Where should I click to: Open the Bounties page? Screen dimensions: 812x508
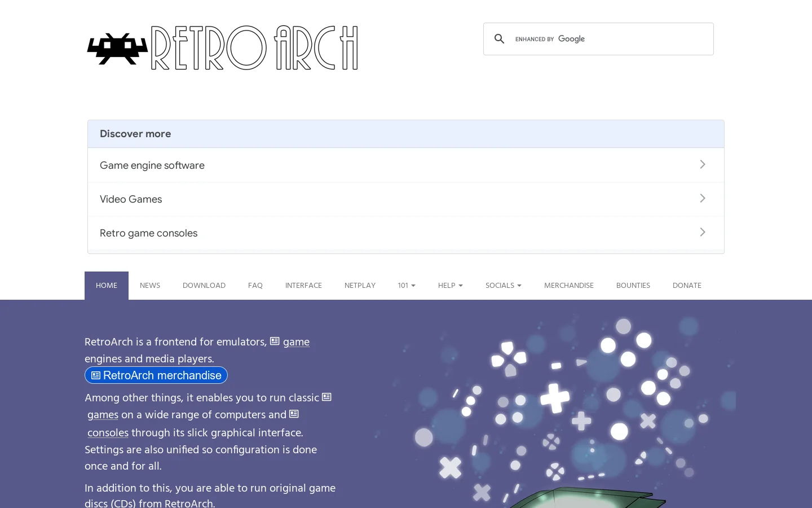[633, 286]
